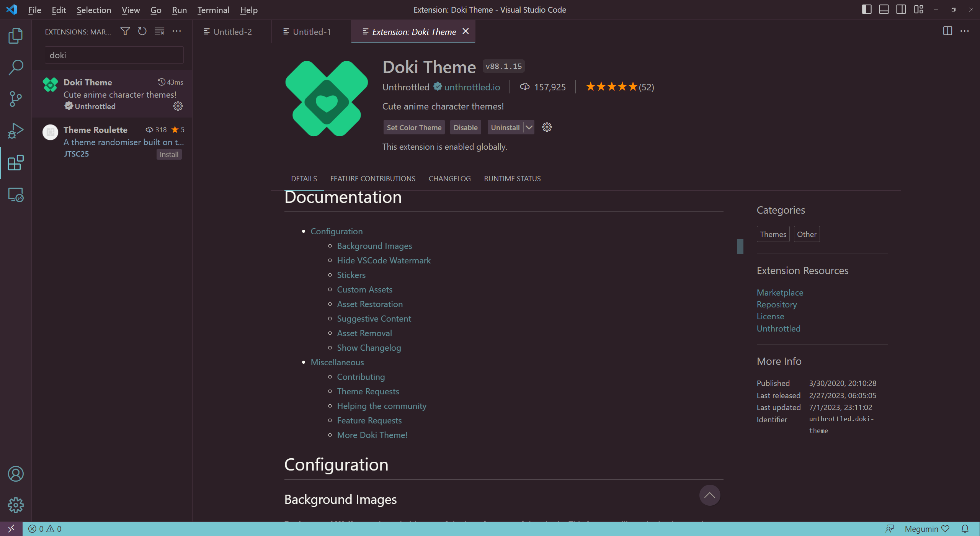This screenshot has width=980, height=536.
Task: Open the extensions view more actions menu
Action: (x=176, y=31)
